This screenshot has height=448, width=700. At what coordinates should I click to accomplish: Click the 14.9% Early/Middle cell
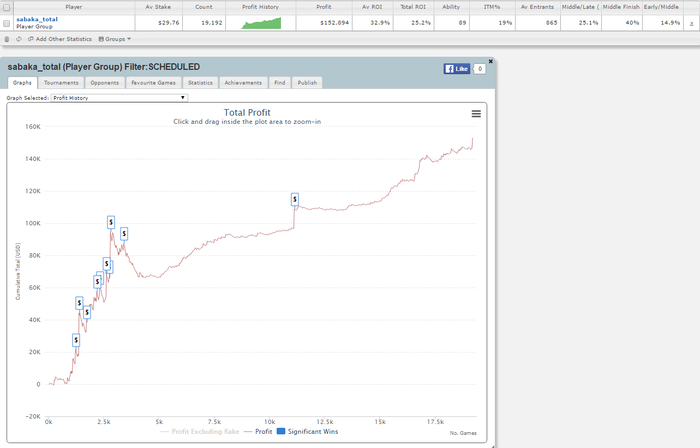pos(662,23)
